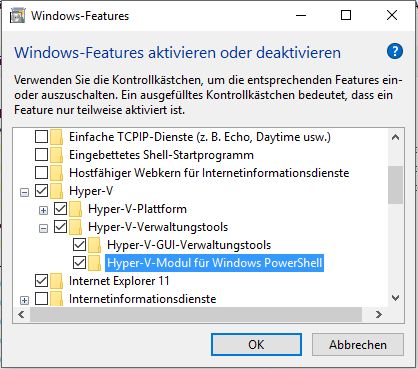Click folder icon beside Hyper-V-GUI-Verwaltungstools
This screenshot has height=369, width=418.
tap(95, 245)
